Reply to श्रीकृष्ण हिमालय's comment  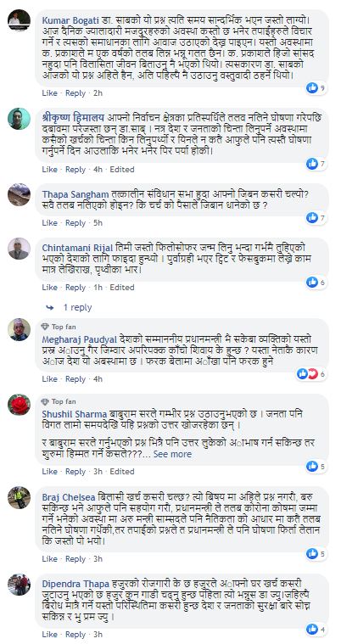[75, 169]
